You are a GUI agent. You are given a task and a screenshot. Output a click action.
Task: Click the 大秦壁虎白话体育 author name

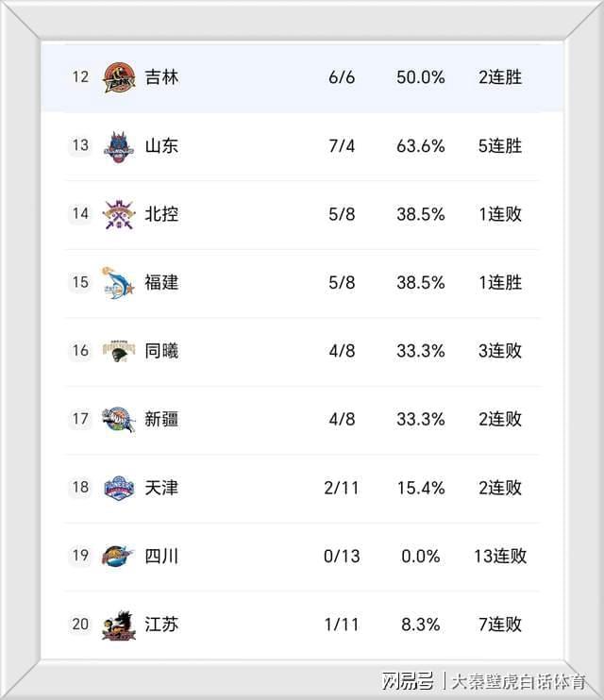point(517,679)
